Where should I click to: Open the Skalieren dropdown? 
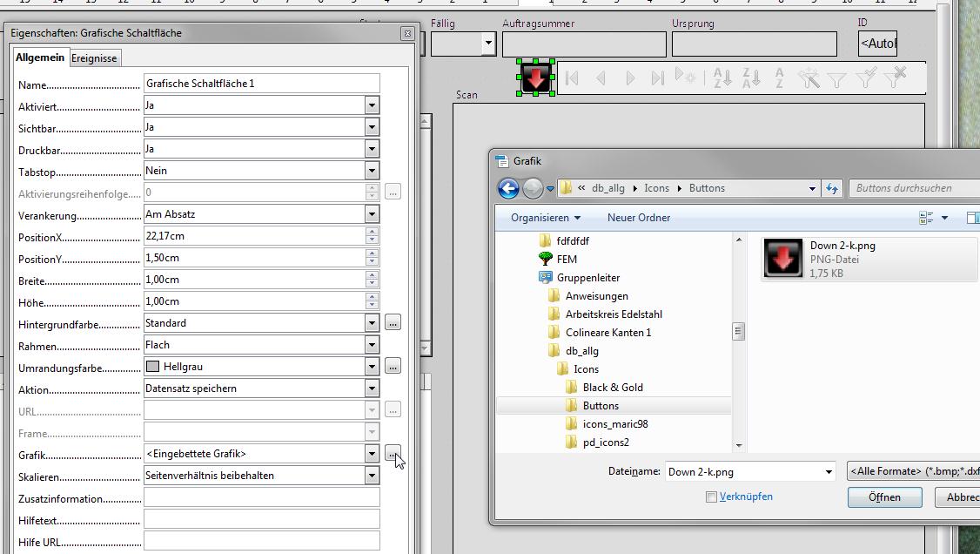372,475
